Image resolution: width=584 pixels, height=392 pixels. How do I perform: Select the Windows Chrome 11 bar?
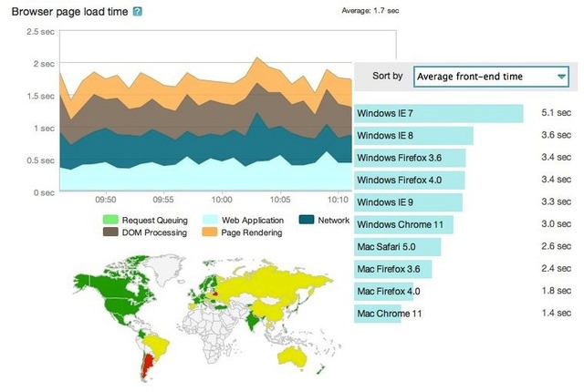pos(403,224)
